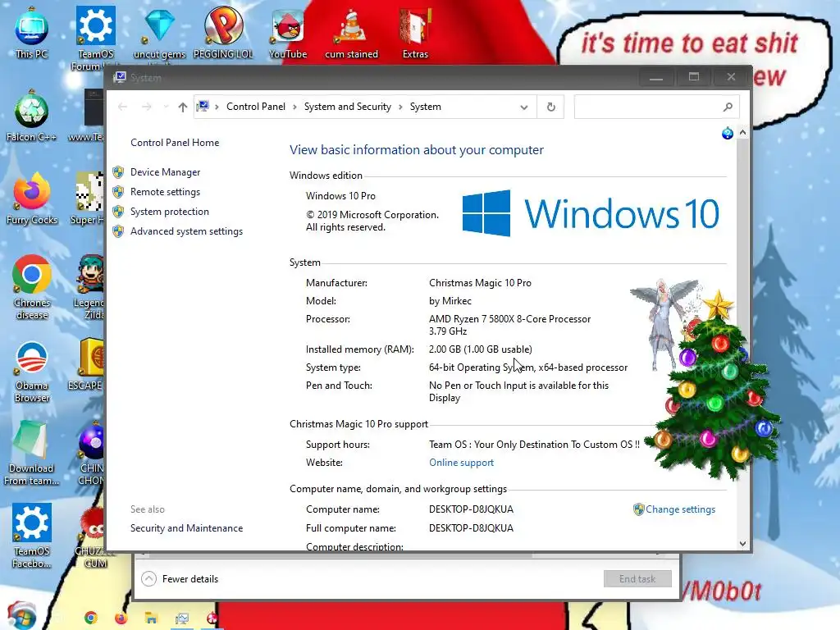Image resolution: width=840 pixels, height=630 pixels.
Task: Select 'Christmas Magic 10 Pro' manufacturer value
Action: point(480,283)
